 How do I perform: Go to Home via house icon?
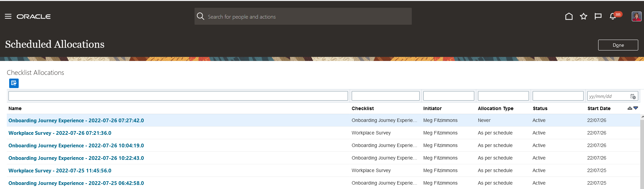point(569,16)
